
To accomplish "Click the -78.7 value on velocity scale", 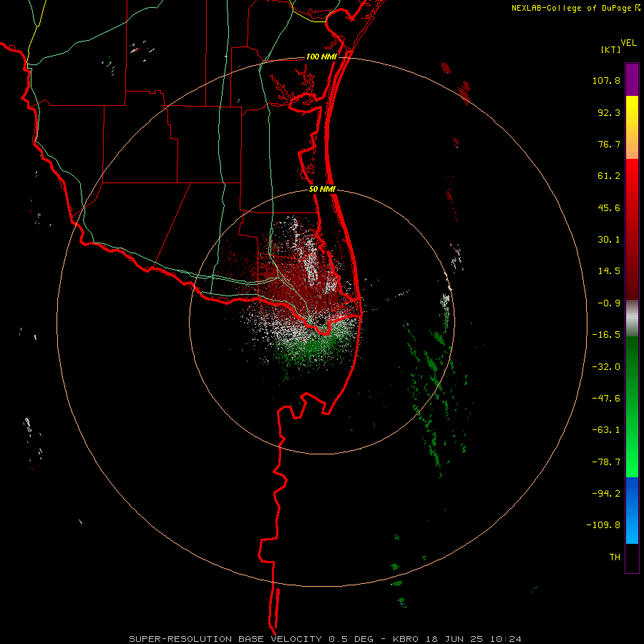I will (606, 462).
